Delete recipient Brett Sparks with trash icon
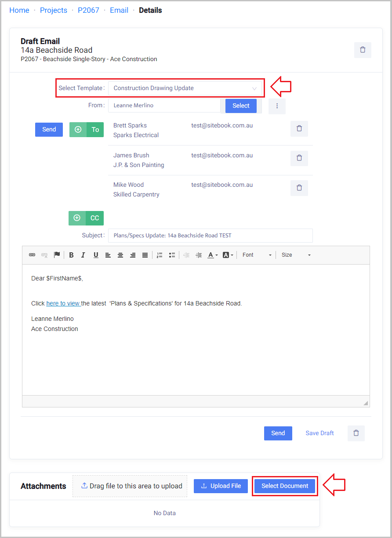This screenshot has width=392, height=538. point(299,129)
